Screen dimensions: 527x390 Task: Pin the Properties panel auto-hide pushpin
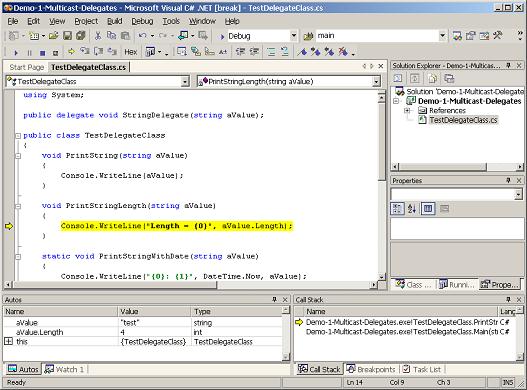point(509,181)
